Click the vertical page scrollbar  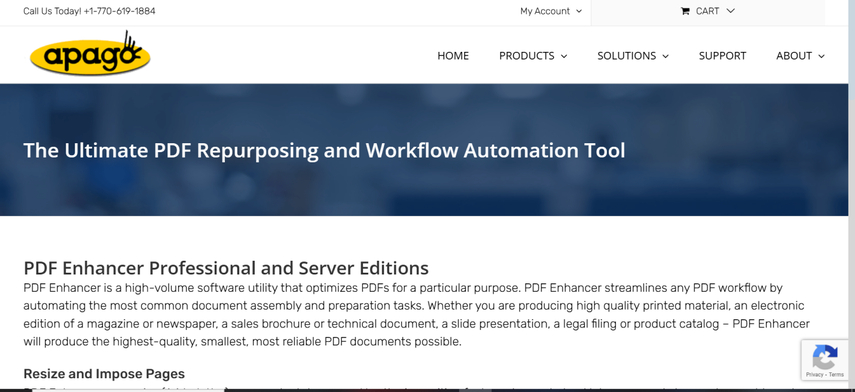pos(852,196)
